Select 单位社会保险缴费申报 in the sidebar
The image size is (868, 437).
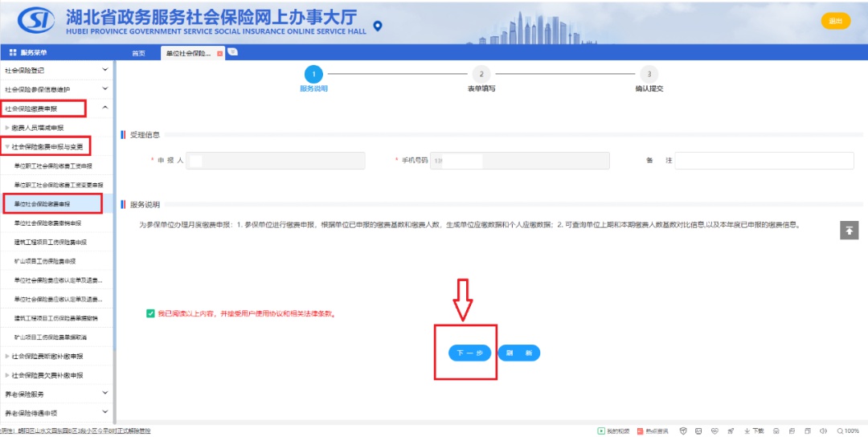coord(42,204)
